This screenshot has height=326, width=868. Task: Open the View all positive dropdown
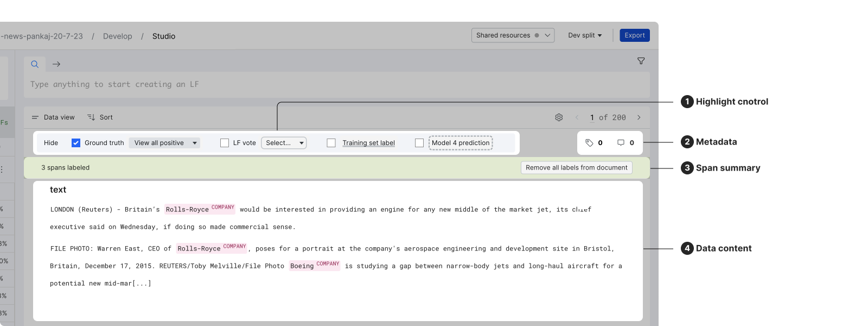(164, 143)
